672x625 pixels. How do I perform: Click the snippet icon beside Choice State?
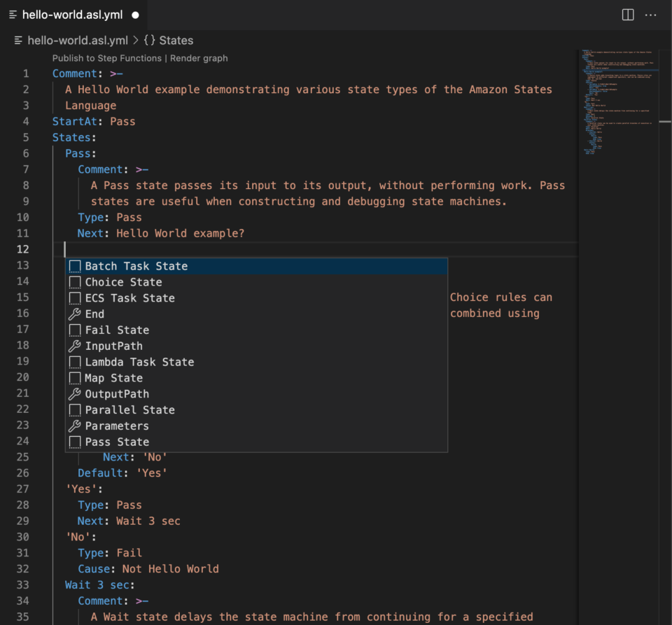(75, 282)
